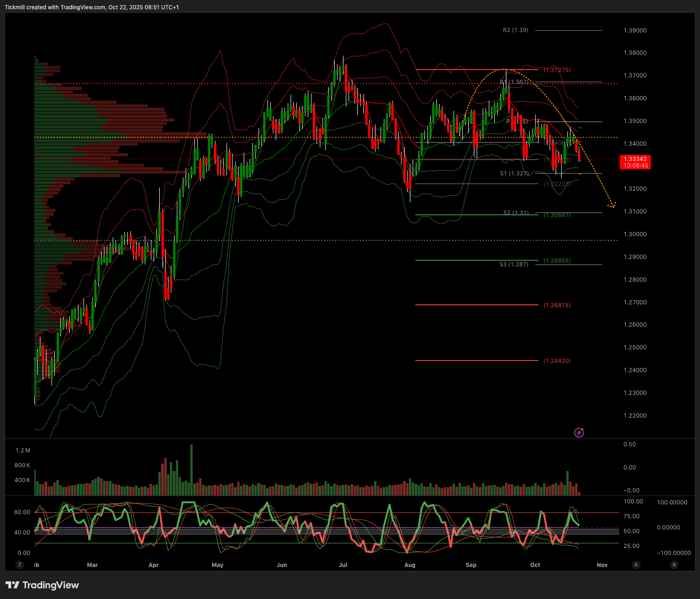Image resolution: width=700 pixels, height=599 pixels.
Task: Click the Z scale button on time axis
Action: coord(19,565)
